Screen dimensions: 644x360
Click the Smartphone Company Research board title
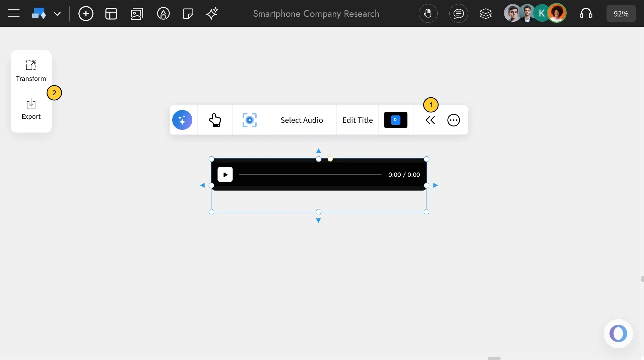pyautogui.click(x=316, y=14)
